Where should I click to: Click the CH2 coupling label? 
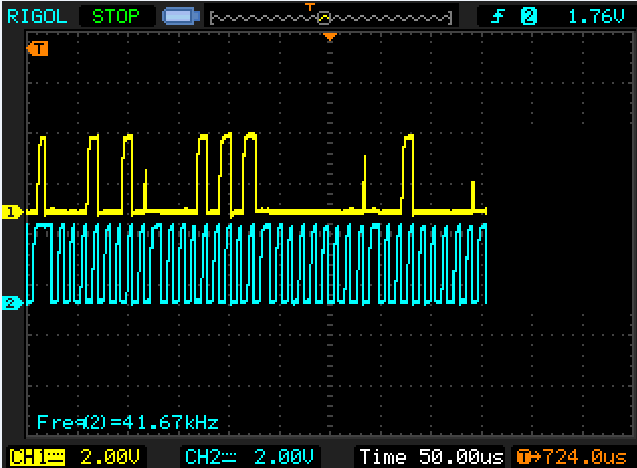click(x=210, y=457)
